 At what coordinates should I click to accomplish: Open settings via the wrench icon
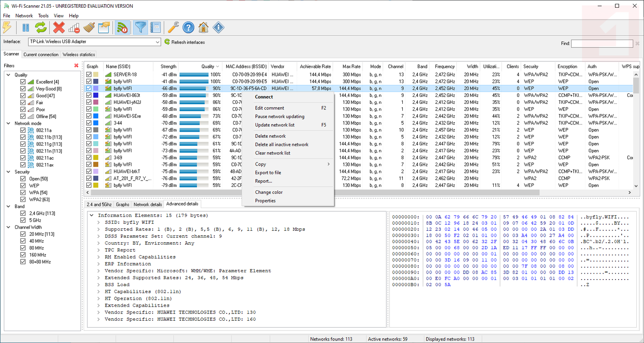(173, 27)
